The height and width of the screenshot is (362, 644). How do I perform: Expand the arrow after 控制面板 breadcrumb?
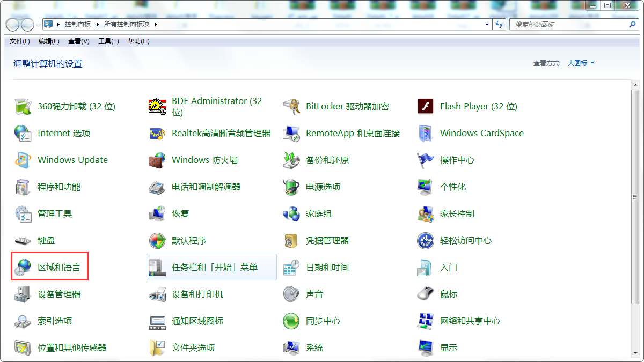click(97, 24)
